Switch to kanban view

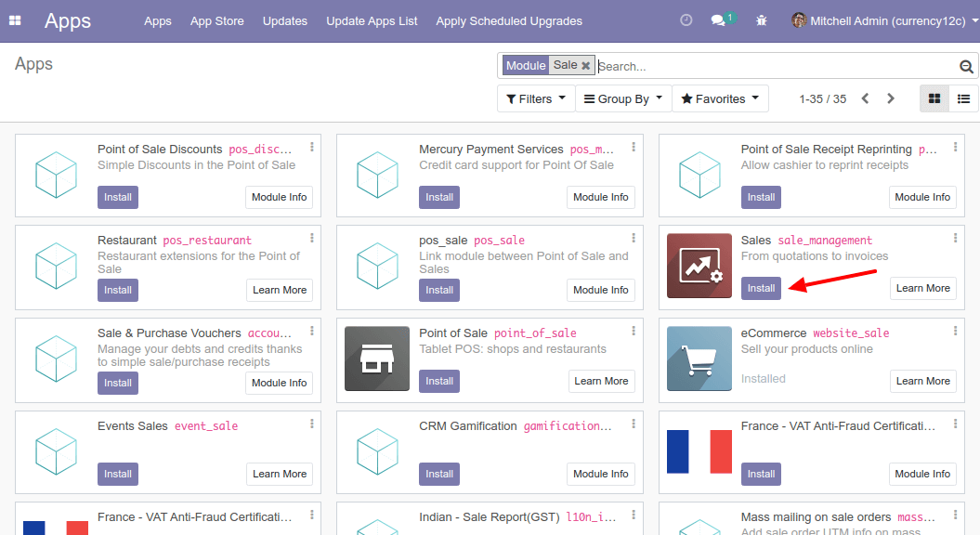[934, 98]
